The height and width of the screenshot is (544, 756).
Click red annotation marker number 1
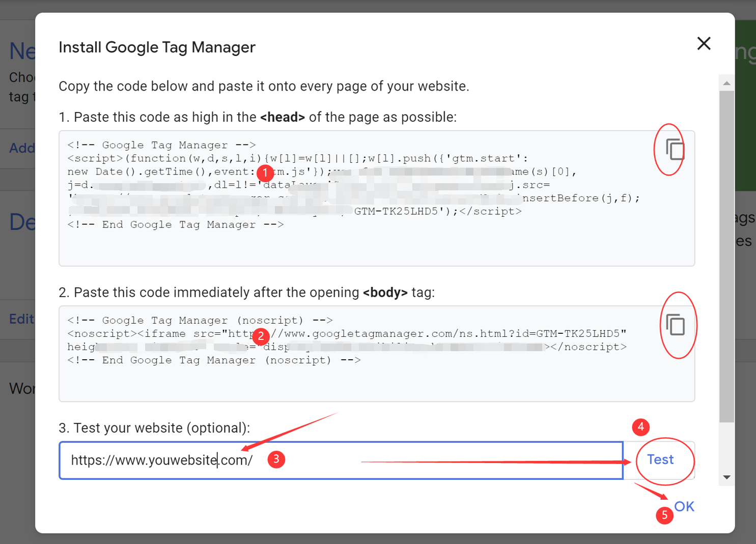(265, 173)
